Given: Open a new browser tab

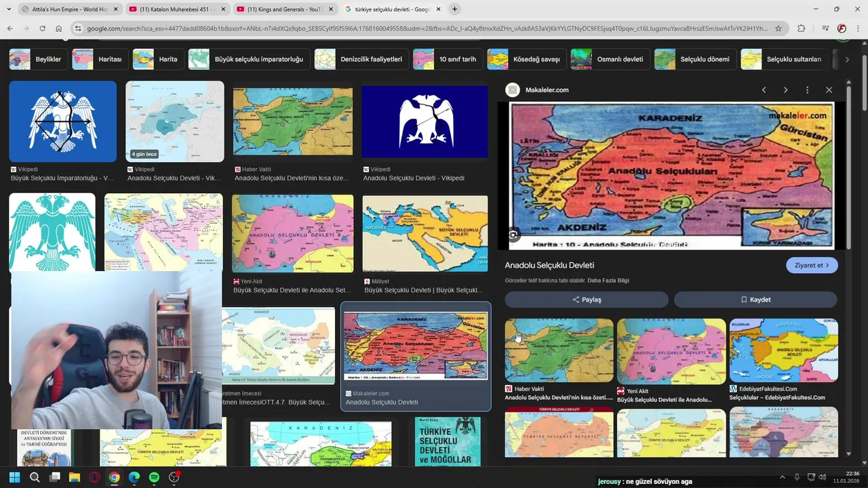Looking at the screenshot, I should (454, 9).
